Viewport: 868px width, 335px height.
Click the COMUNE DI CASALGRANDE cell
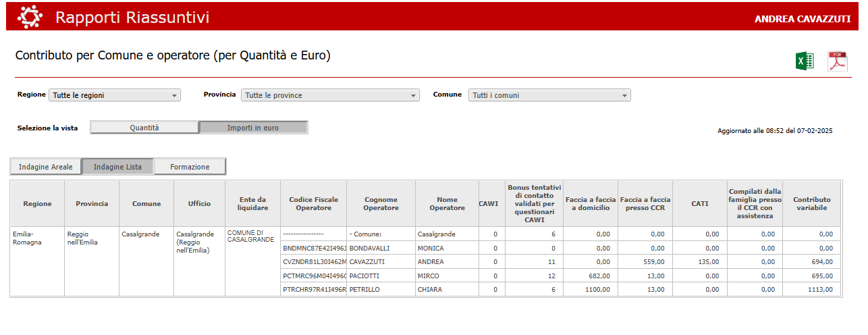pyautogui.click(x=251, y=236)
